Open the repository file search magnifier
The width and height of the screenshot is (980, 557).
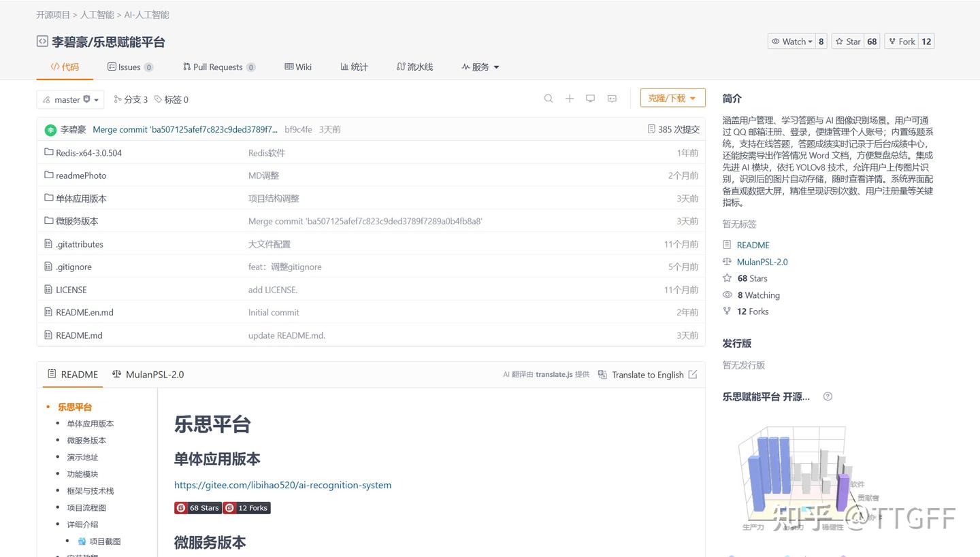coord(549,98)
